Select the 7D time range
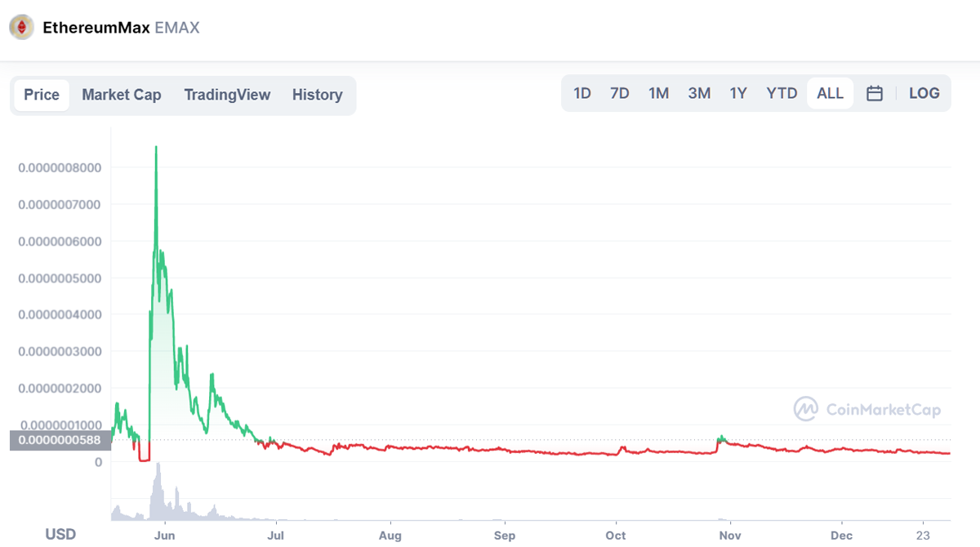 coord(620,93)
